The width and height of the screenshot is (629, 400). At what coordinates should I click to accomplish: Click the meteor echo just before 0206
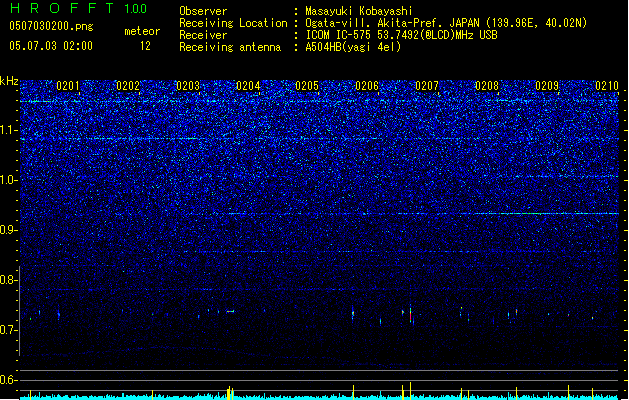pyautogui.click(x=353, y=313)
